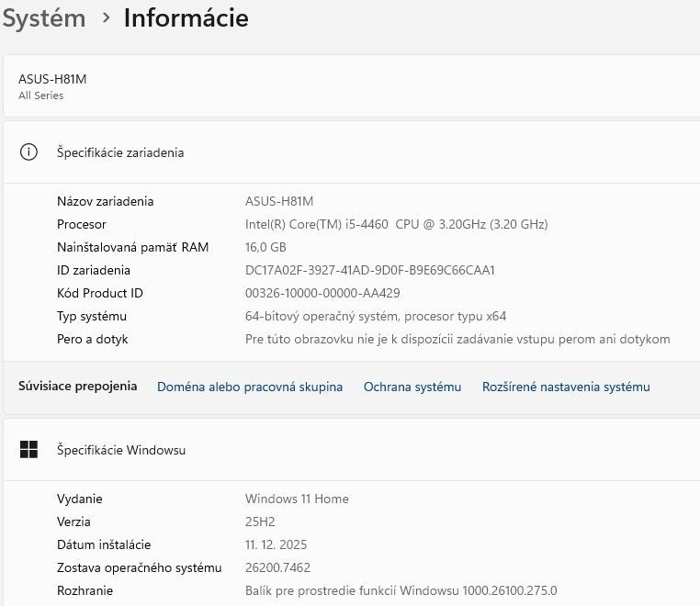The width and height of the screenshot is (700, 606).
Task: Click the info icon next to Špecifikácie zariadenia
Action: tap(28, 152)
